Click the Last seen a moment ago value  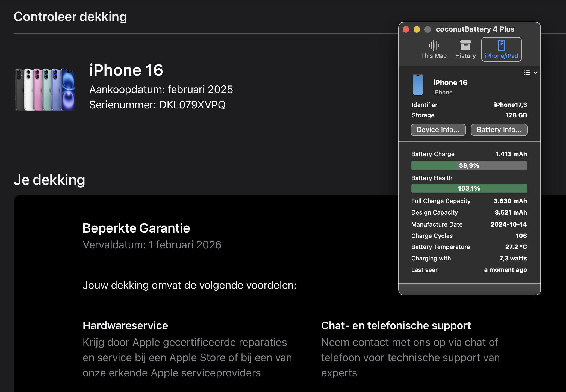[505, 270]
